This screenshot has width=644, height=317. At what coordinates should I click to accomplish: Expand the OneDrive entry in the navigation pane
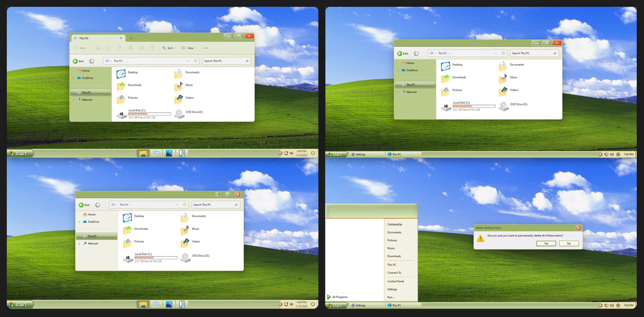click(73, 78)
